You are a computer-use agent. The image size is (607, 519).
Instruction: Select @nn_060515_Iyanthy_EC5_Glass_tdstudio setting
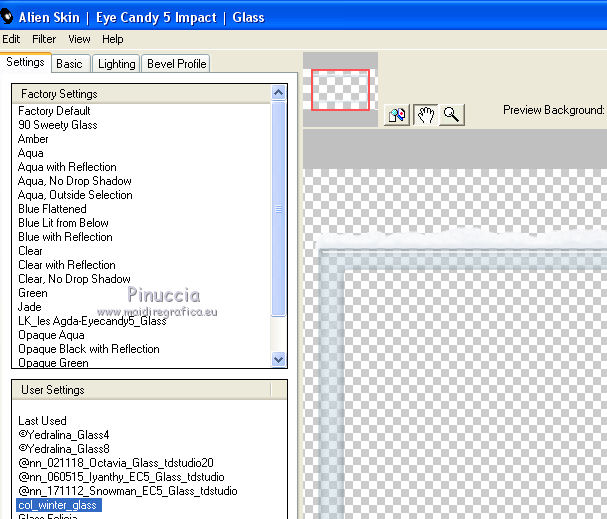(x=121, y=477)
